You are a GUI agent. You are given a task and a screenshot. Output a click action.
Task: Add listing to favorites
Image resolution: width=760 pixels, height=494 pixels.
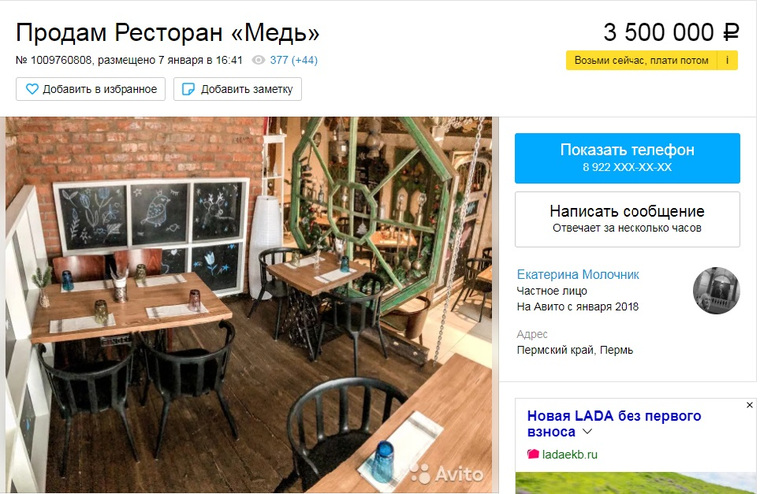[91, 89]
